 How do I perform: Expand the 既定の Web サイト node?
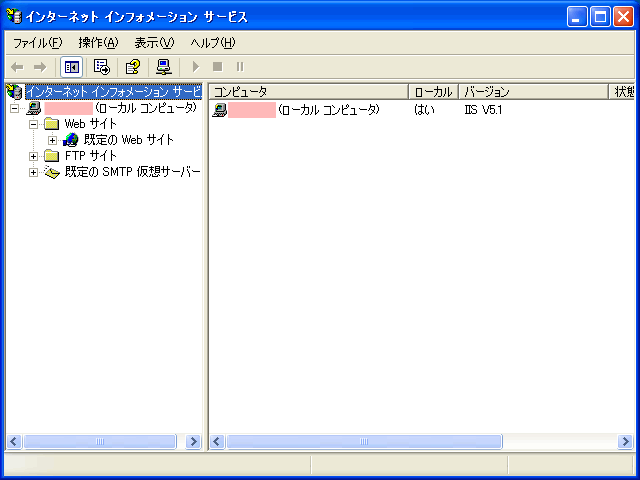[53, 140]
